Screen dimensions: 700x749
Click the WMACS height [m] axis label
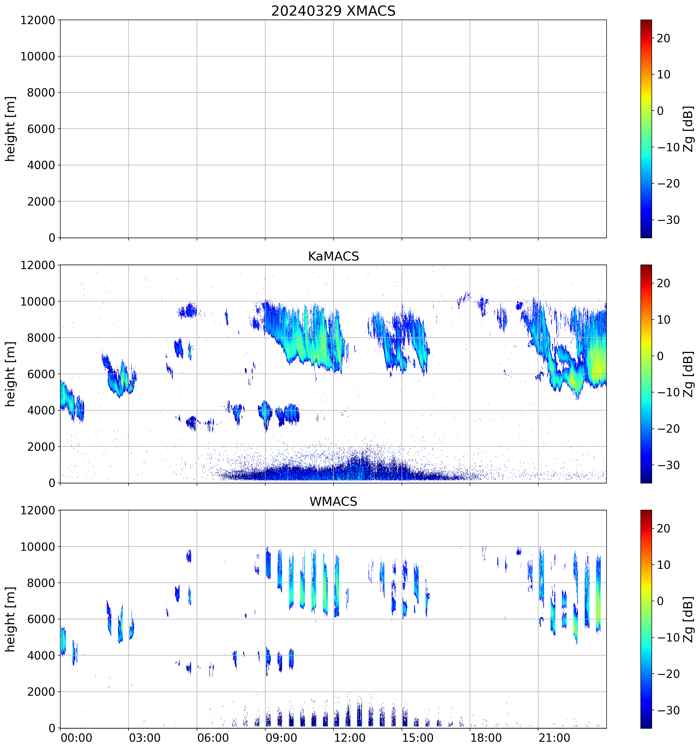[10, 619]
